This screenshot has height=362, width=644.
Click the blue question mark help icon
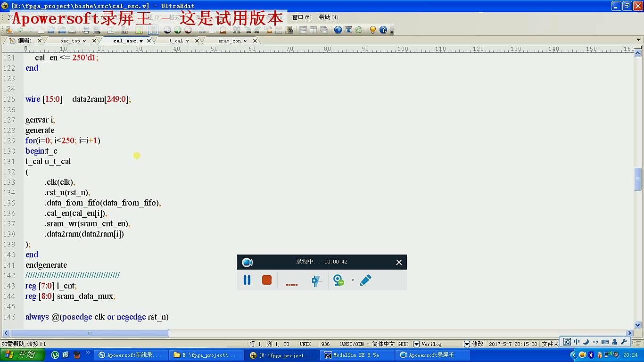click(x=383, y=30)
